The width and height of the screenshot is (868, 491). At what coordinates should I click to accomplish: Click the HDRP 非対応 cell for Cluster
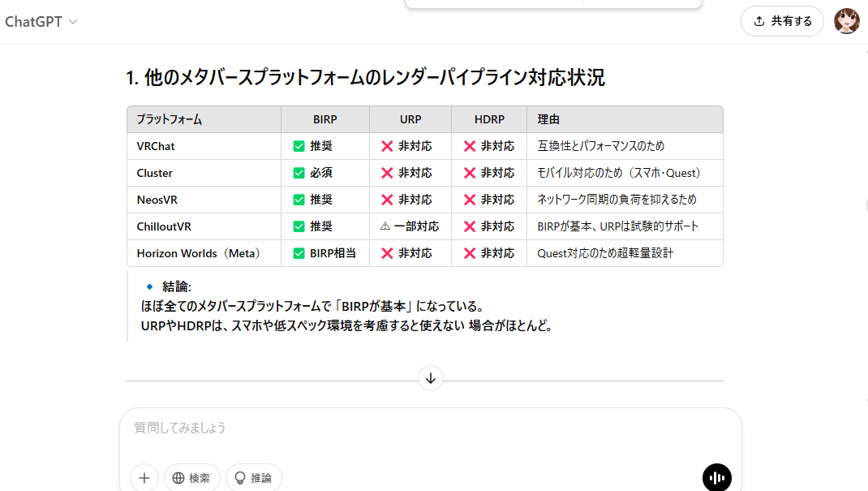coord(489,173)
